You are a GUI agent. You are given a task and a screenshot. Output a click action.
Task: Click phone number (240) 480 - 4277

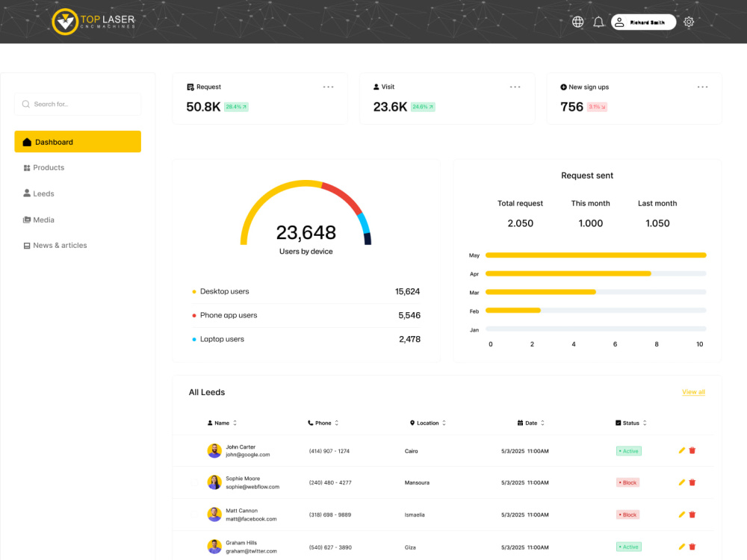330,482
